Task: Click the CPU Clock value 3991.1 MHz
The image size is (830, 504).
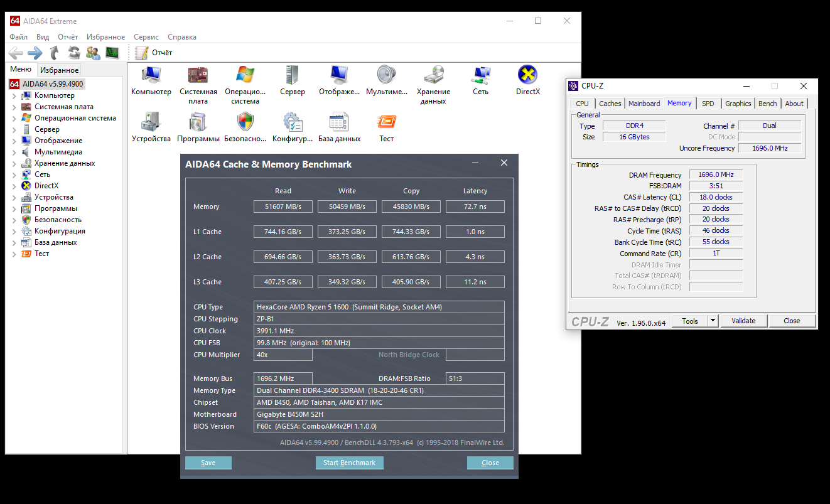Action: tap(379, 331)
